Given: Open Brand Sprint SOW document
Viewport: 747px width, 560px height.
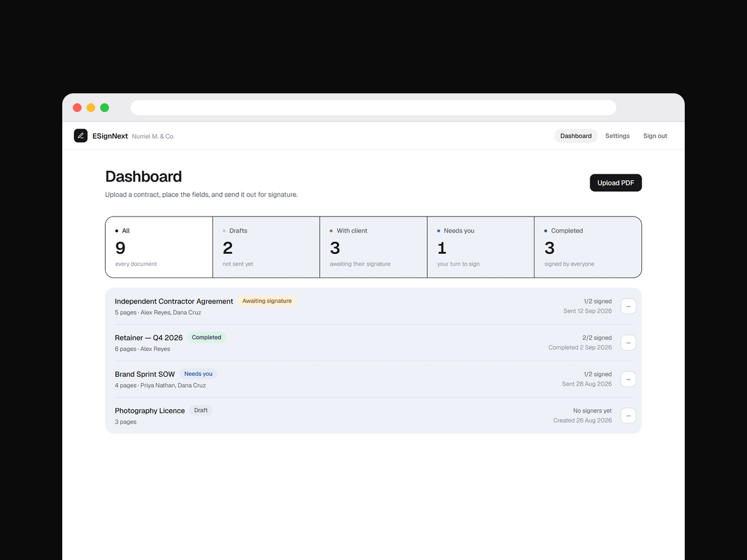Looking at the screenshot, I should click(145, 374).
